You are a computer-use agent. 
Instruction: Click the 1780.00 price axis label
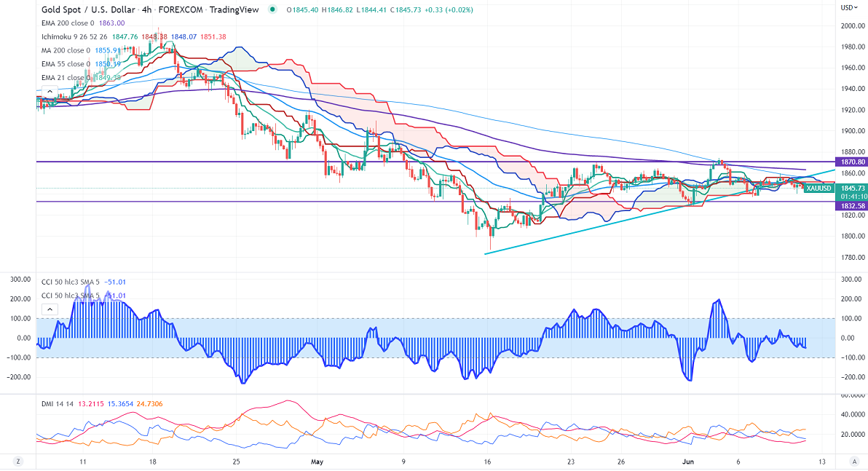tap(853, 258)
